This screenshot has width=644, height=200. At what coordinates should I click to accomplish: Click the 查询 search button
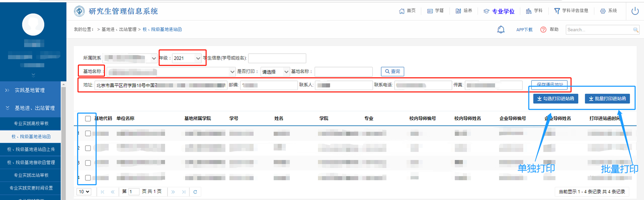(x=392, y=72)
